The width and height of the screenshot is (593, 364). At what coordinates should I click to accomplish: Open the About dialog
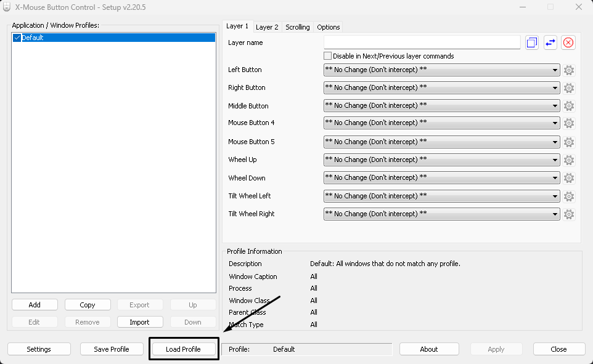[x=429, y=349]
